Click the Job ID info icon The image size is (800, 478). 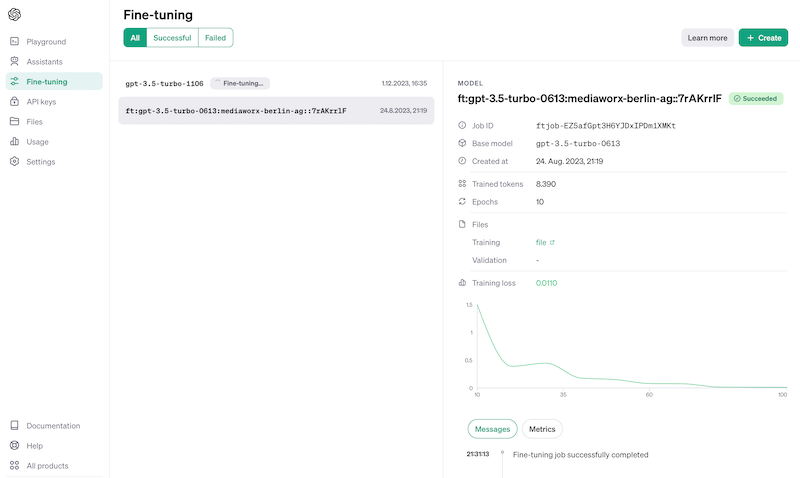[x=462, y=125]
